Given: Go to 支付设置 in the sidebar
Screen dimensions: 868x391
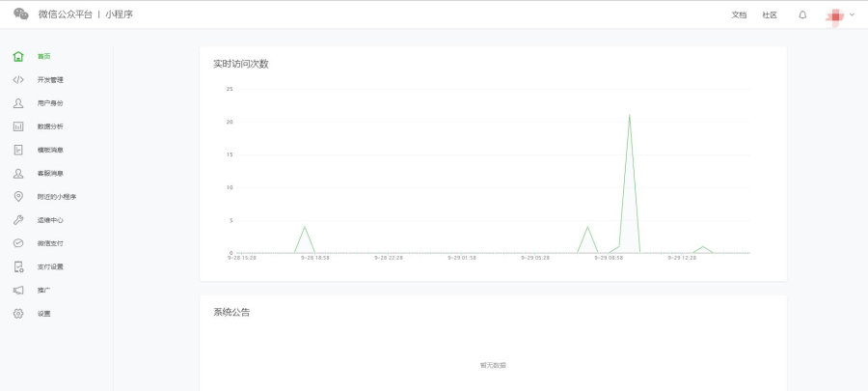Looking at the screenshot, I should [50, 266].
